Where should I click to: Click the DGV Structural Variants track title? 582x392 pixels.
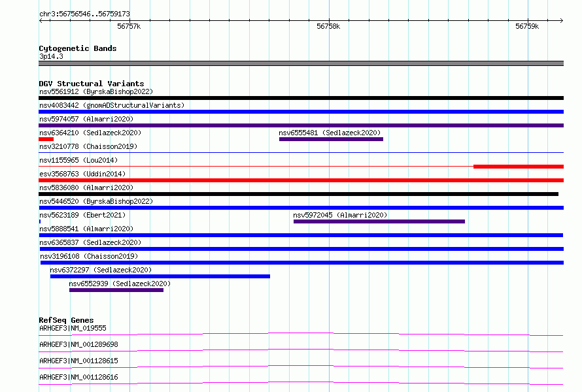[92, 84]
